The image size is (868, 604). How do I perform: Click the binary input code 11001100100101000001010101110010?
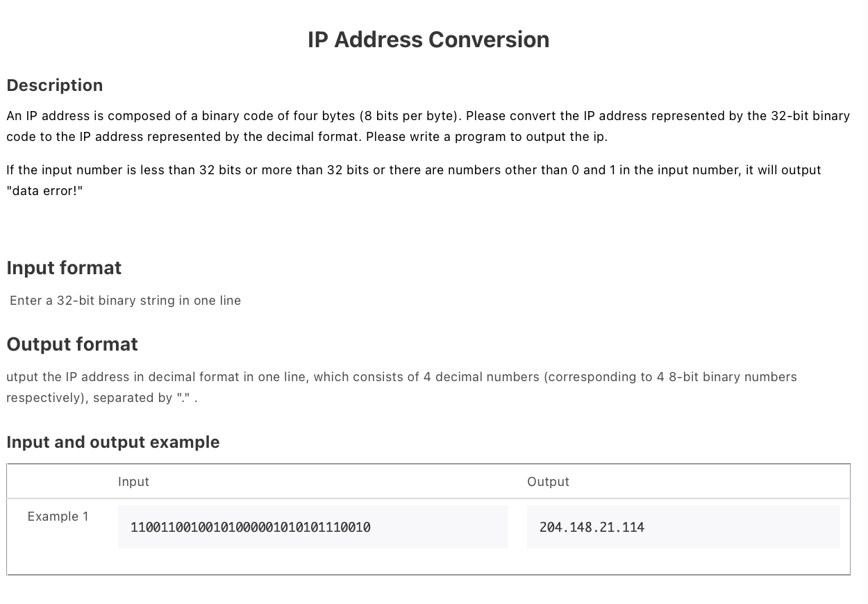(251, 528)
